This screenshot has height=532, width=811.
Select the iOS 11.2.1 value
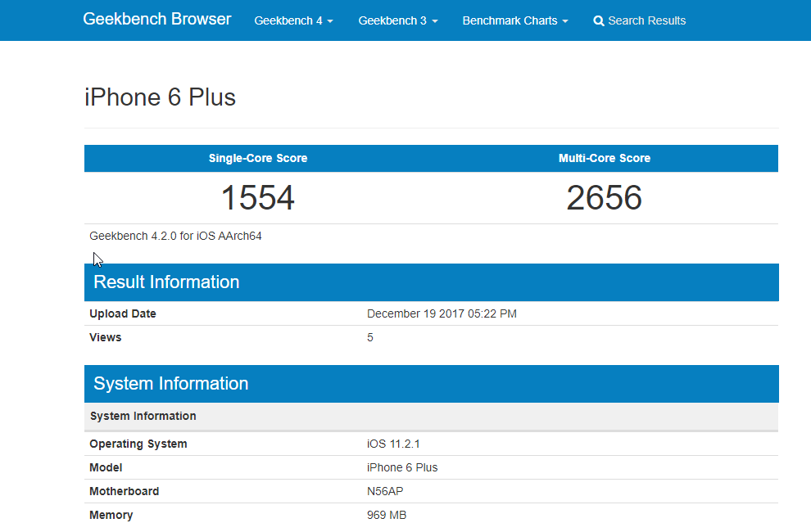(x=393, y=444)
